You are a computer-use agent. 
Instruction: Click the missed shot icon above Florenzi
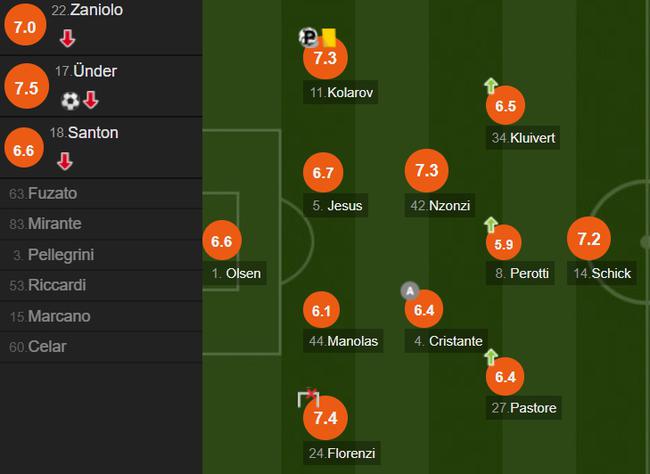pyautogui.click(x=308, y=398)
